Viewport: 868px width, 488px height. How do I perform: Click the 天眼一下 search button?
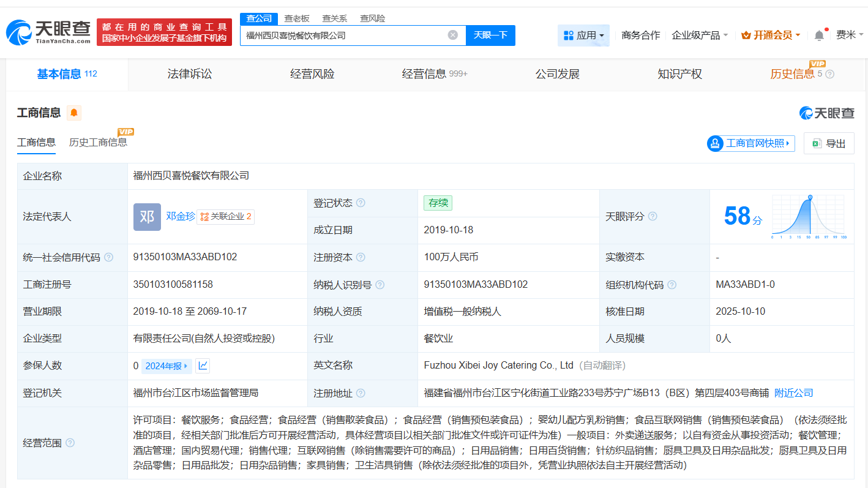click(x=489, y=35)
